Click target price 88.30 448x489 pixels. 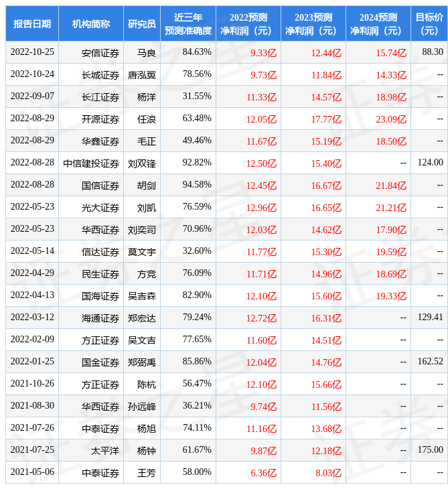click(433, 52)
